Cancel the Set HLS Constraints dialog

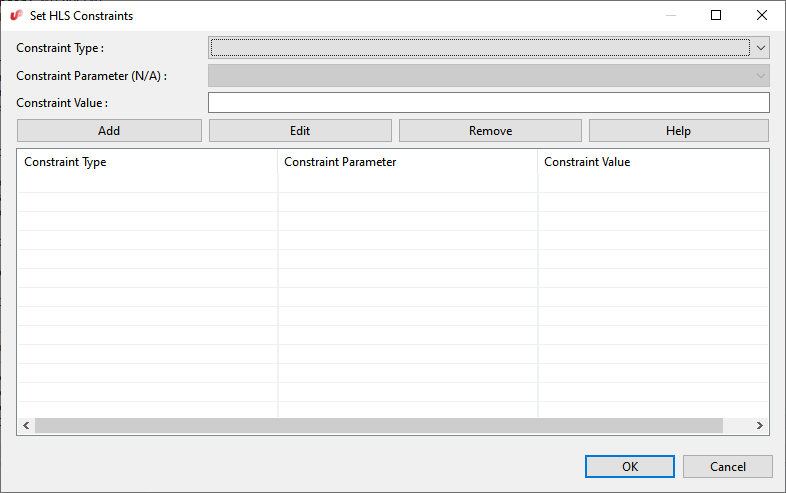(x=727, y=466)
